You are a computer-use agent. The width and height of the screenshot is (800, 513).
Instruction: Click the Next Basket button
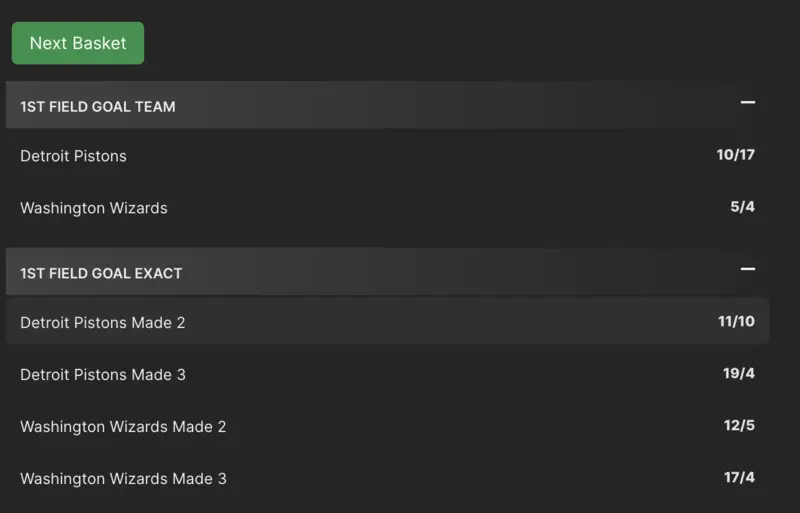pyautogui.click(x=78, y=43)
